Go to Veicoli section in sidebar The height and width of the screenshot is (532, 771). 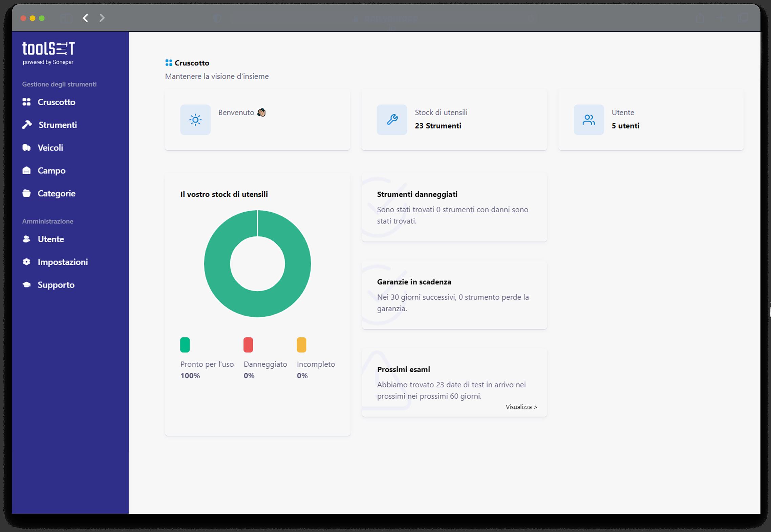[50, 148]
